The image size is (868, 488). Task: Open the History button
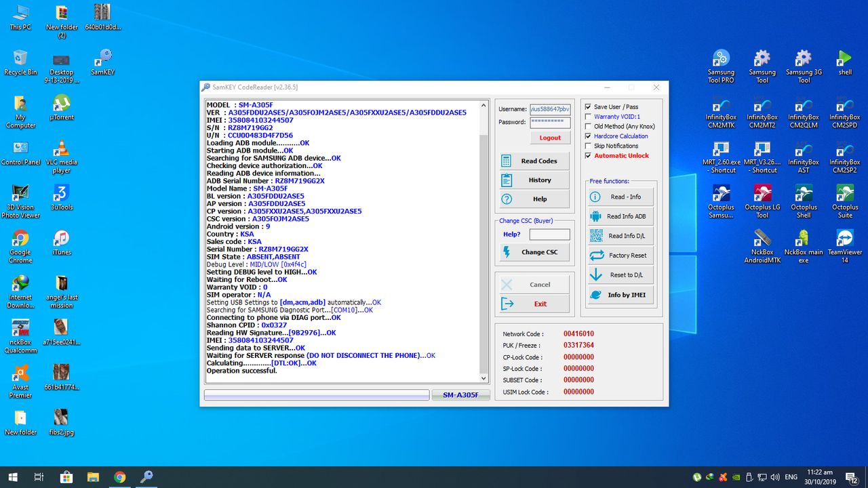(533, 180)
